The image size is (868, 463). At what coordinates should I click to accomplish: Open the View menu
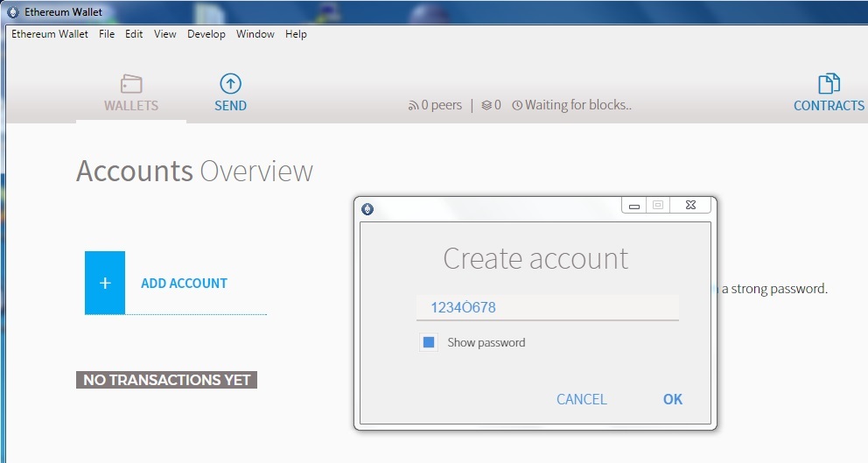pos(165,34)
